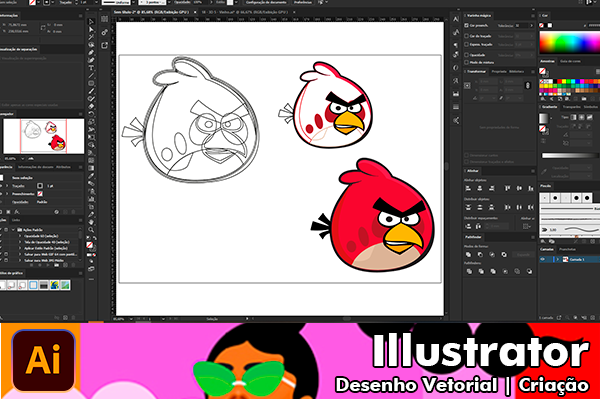
Task: Click Pathfinder Unite shape mode icon
Action: [468, 255]
